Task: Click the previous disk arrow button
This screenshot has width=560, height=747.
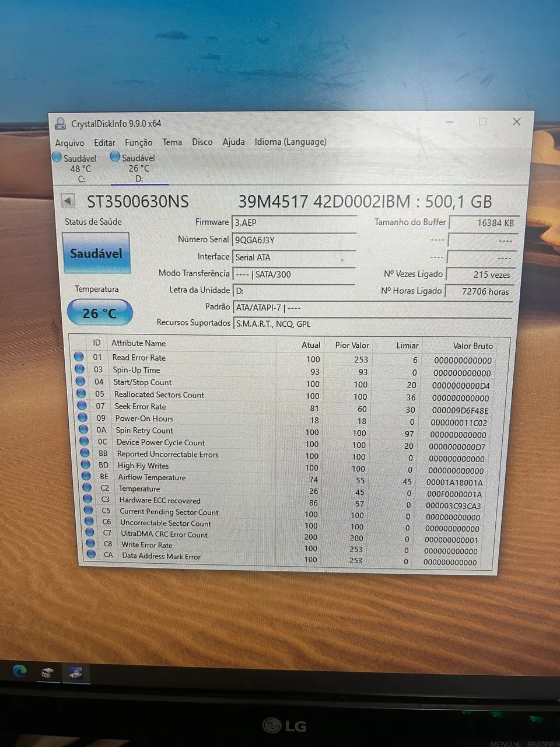Action: (68, 201)
